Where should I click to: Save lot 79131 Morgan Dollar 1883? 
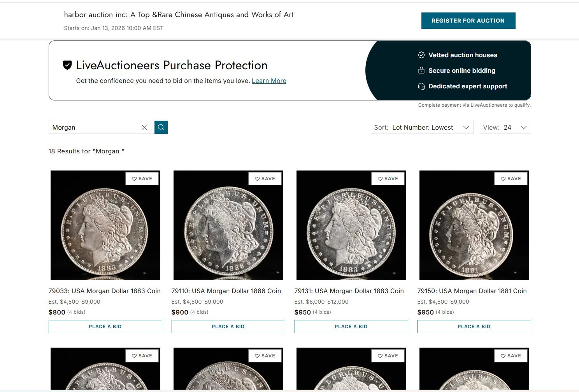(x=388, y=179)
